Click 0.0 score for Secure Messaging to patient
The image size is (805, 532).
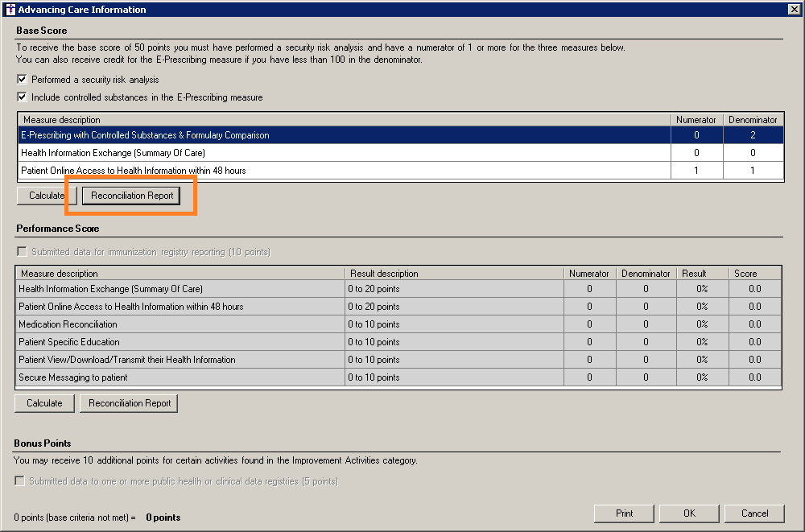click(755, 377)
